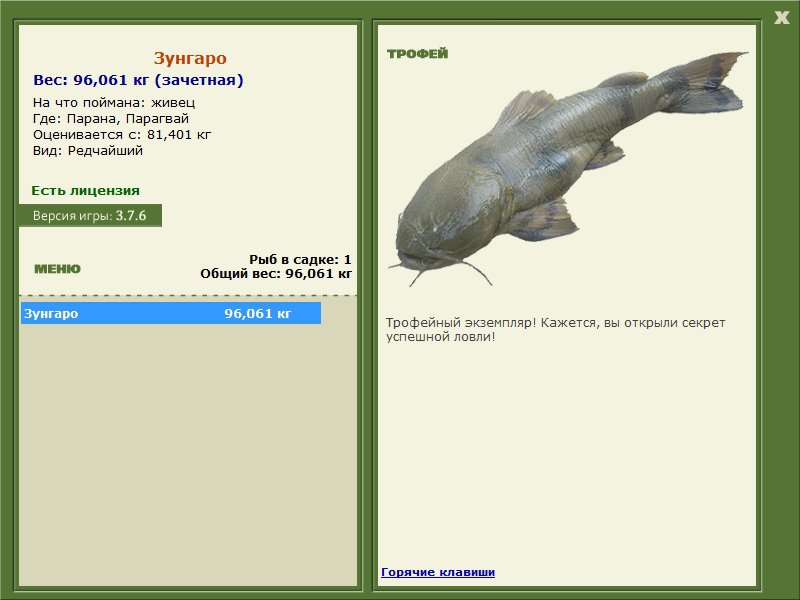Open the МЕНЮ button
The height and width of the screenshot is (600, 800).
pos(57,269)
